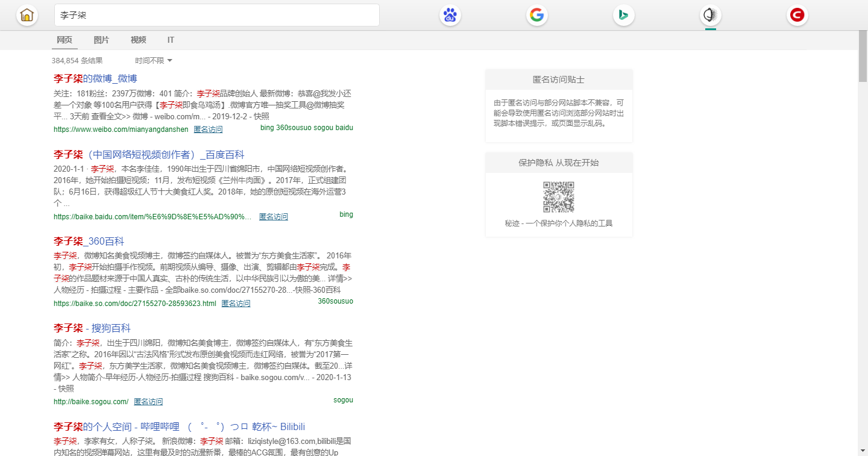Image resolution: width=868 pixels, height=456 pixels.
Task: Open the 李子柒_360百科 result
Action: 89,242
